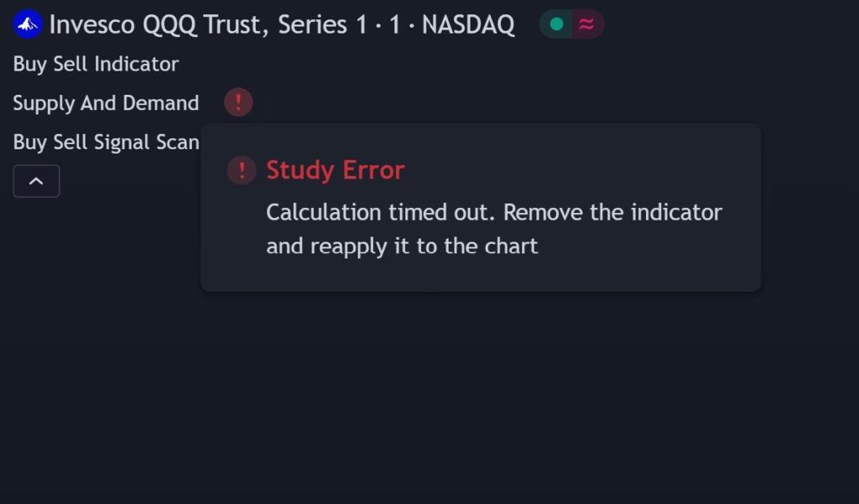
Task: Click the teal market-open status dot
Action: pos(554,24)
